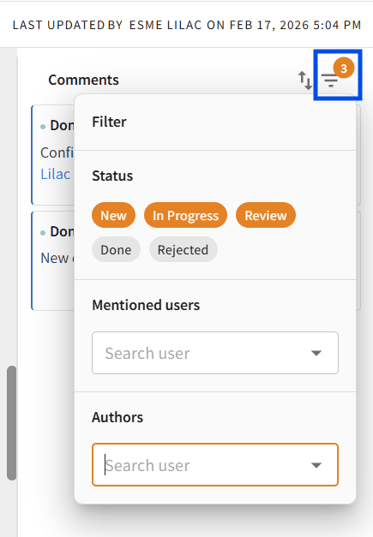This screenshot has width=373, height=537.
Task: Deselect the New status filter
Action: [x=113, y=215]
